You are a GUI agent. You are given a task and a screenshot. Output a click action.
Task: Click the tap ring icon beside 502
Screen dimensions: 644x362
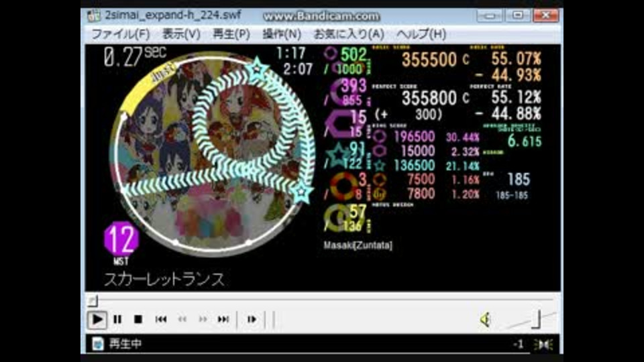coord(331,53)
